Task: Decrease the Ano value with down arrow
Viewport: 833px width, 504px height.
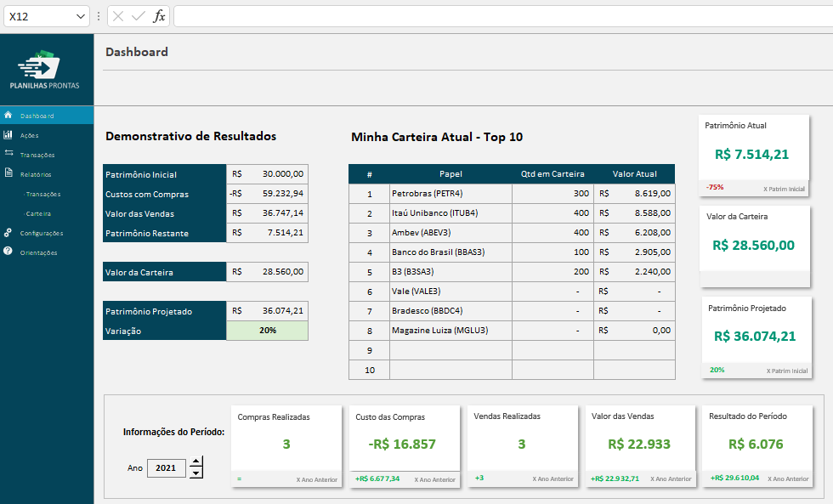Action: point(196,473)
